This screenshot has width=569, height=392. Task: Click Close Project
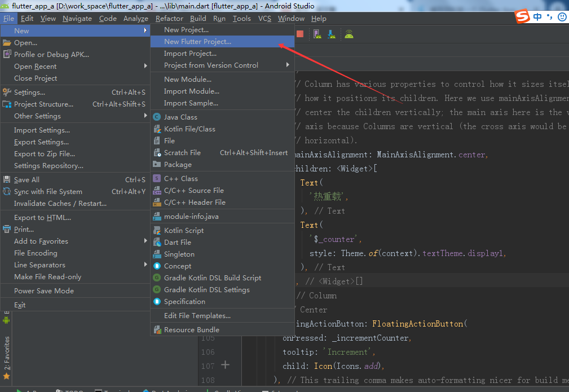tap(75, 78)
